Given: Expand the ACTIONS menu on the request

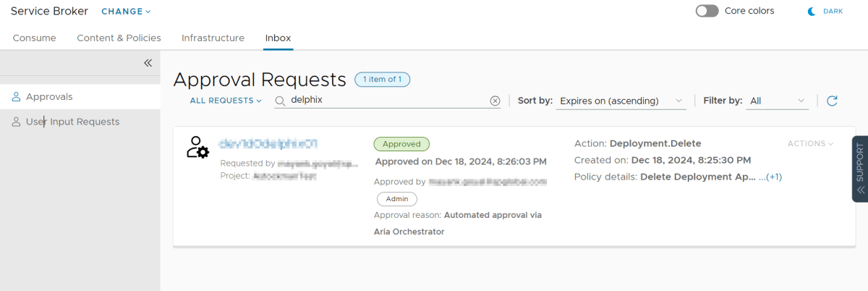Looking at the screenshot, I should pyautogui.click(x=810, y=143).
